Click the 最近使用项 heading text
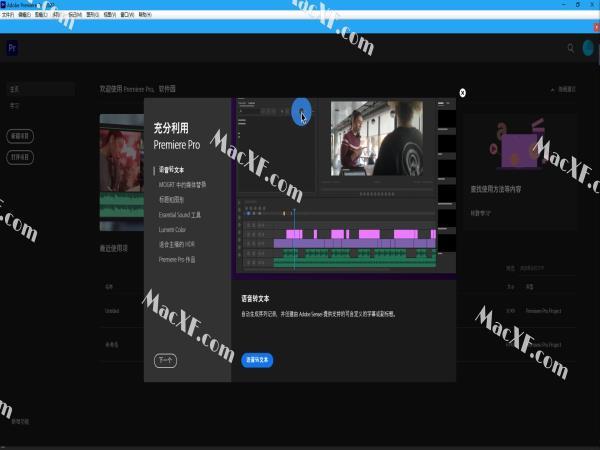 [x=114, y=248]
